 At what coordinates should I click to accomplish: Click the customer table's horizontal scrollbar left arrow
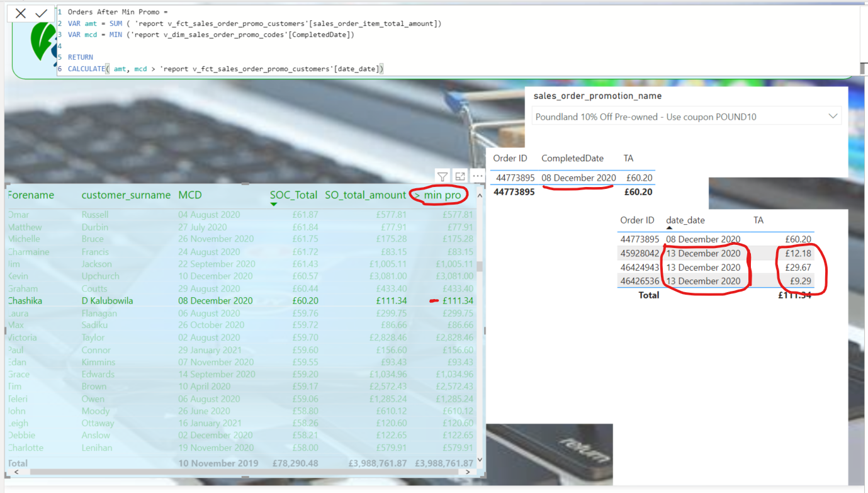pos(16,471)
